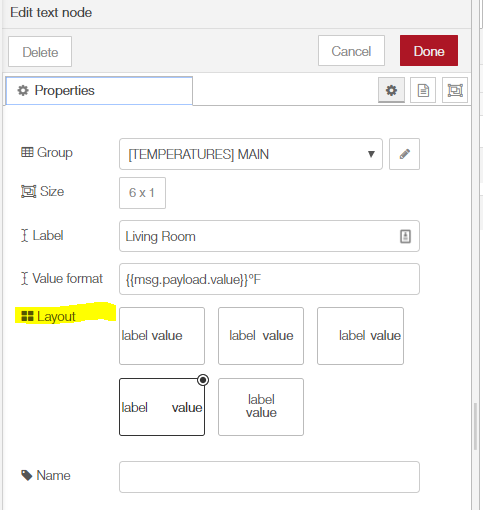483x510 pixels.
Task: Select right-aligned label value layout
Action: click(360, 336)
